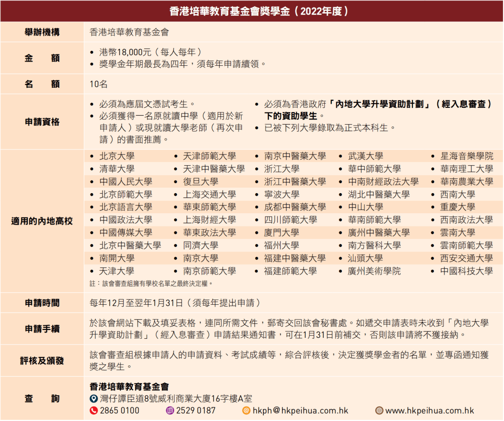
Task: Click 中山大學 in the list
Action: click(x=366, y=207)
